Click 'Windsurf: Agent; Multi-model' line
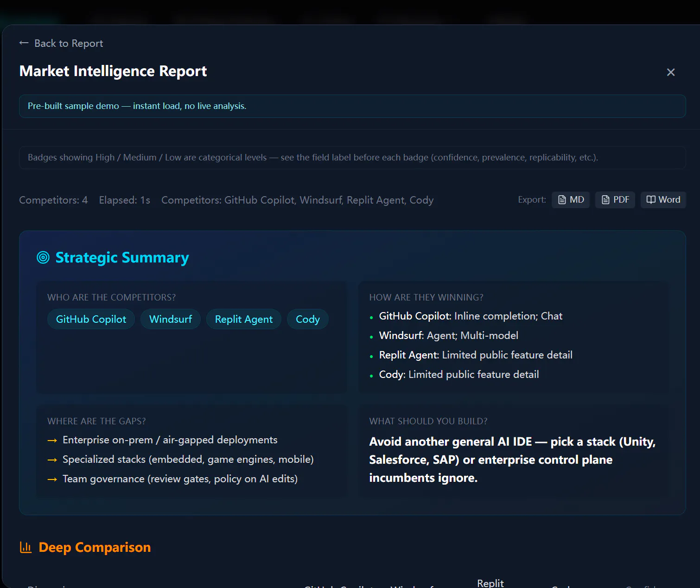Image resolution: width=700 pixels, height=588 pixels. (449, 335)
